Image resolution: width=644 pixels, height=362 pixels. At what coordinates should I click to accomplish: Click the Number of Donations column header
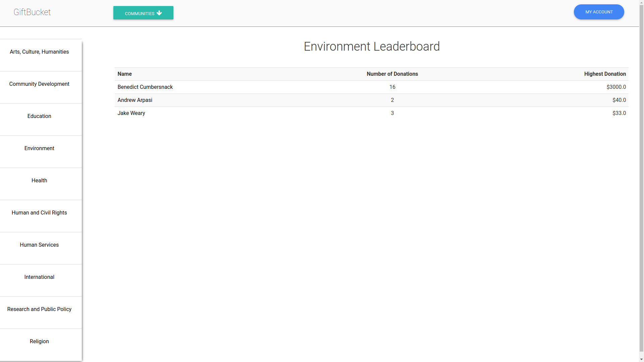coord(392,74)
